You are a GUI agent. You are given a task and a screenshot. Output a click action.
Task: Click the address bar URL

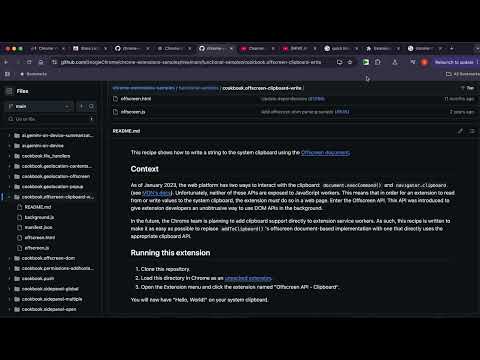(x=191, y=62)
